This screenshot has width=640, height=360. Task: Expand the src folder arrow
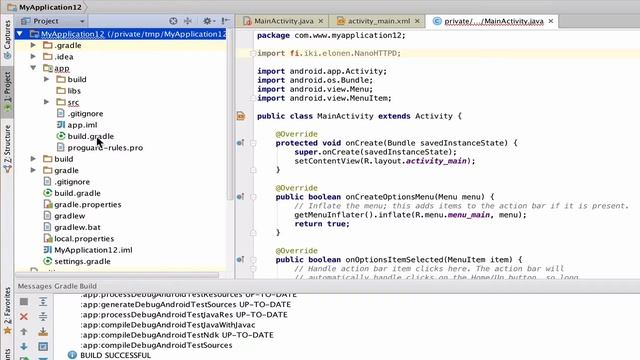pyautogui.click(x=47, y=102)
